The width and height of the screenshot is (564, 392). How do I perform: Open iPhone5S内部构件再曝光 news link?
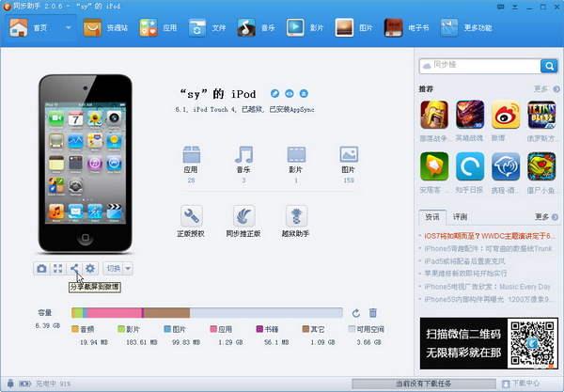pos(489,299)
